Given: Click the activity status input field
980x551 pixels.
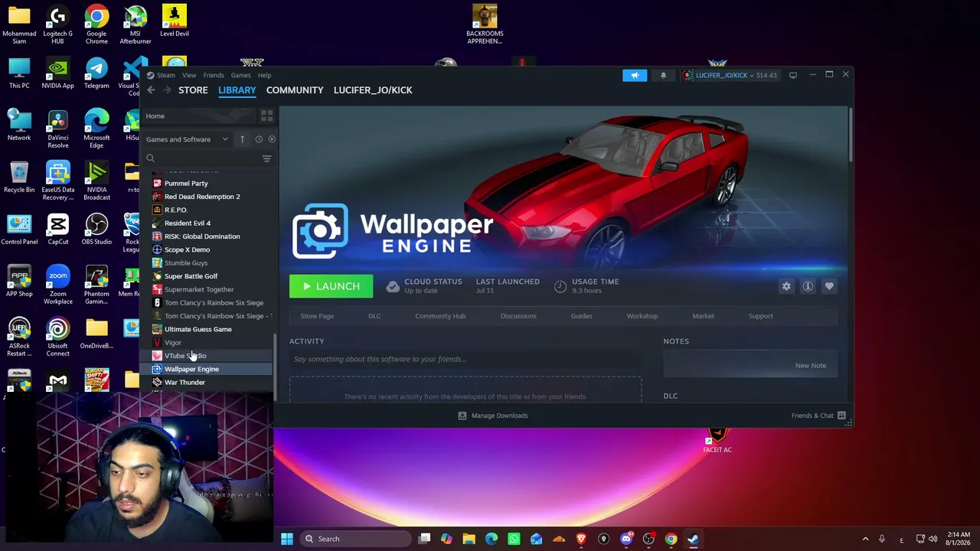Looking at the screenshot, I should coord(465,359).
